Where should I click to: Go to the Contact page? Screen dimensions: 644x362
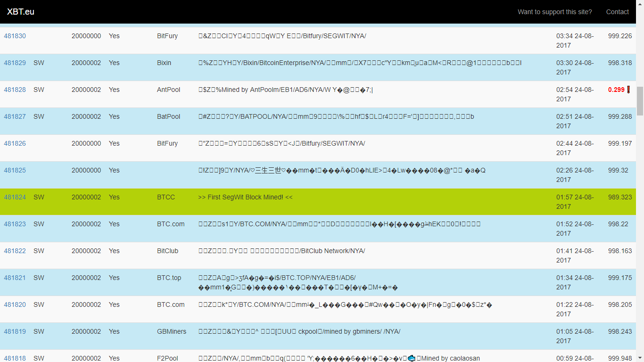pyautogui.click(x=617, y=12)
